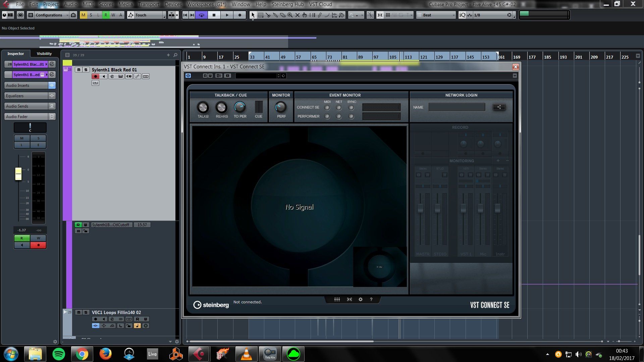Open VST Connect settings gear
644x362 pixels.
click(x=361, y=299)
